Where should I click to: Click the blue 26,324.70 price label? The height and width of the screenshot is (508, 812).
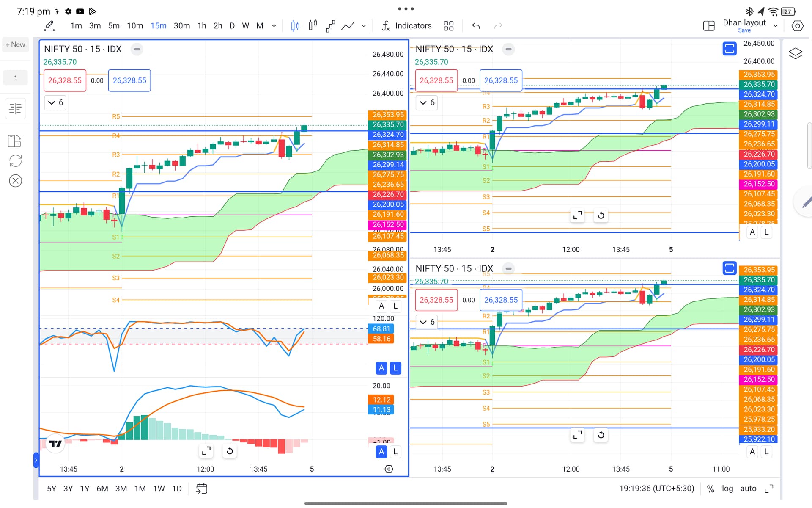click(388, 135)
